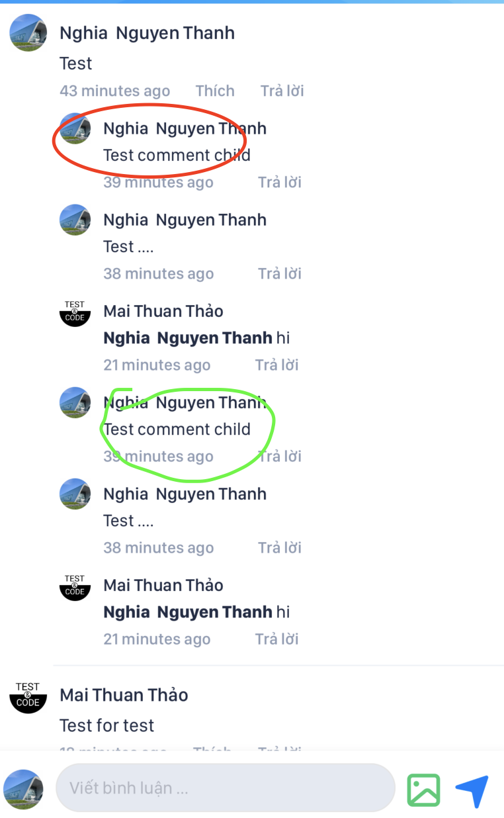Open the author name on the top 'Test' comment
Viewport: 504px width, 818px height.
tap(147, 33)
